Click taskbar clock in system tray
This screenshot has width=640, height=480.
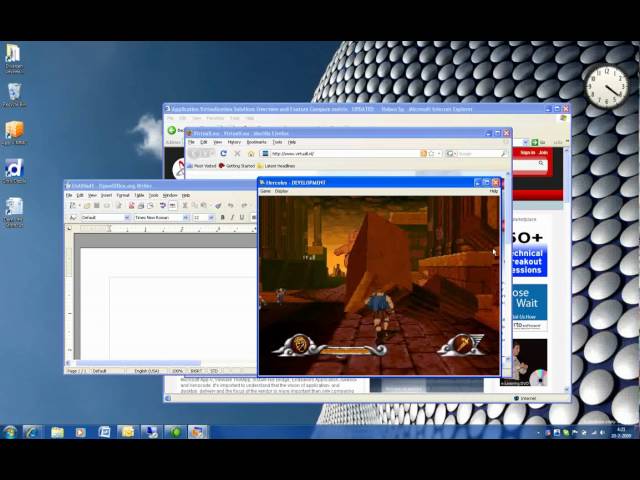[x=621, y=433]
